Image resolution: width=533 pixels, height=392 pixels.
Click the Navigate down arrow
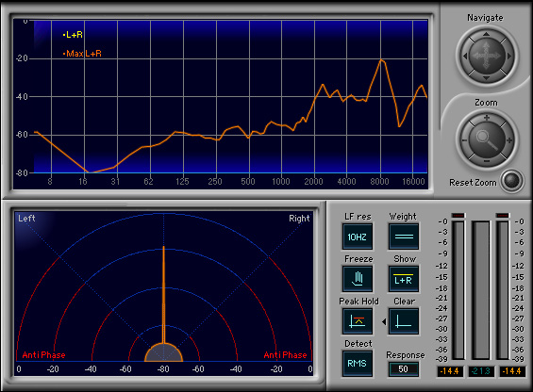coord(487,78)
